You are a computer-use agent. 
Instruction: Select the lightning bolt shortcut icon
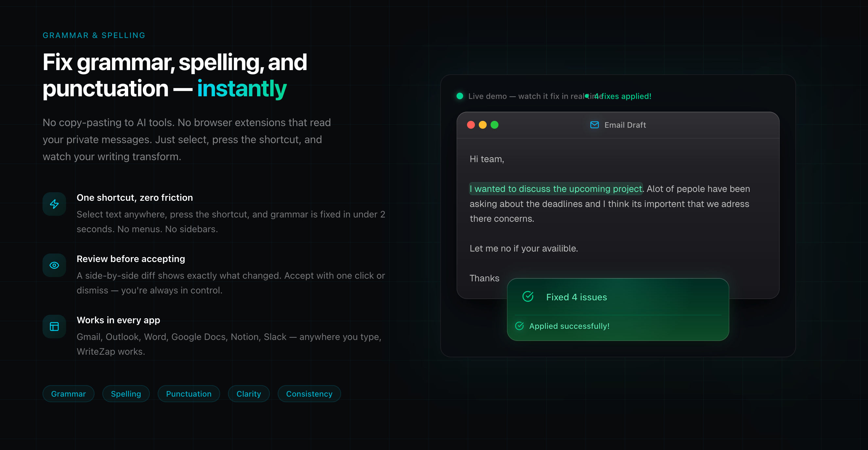click(54, 204)
